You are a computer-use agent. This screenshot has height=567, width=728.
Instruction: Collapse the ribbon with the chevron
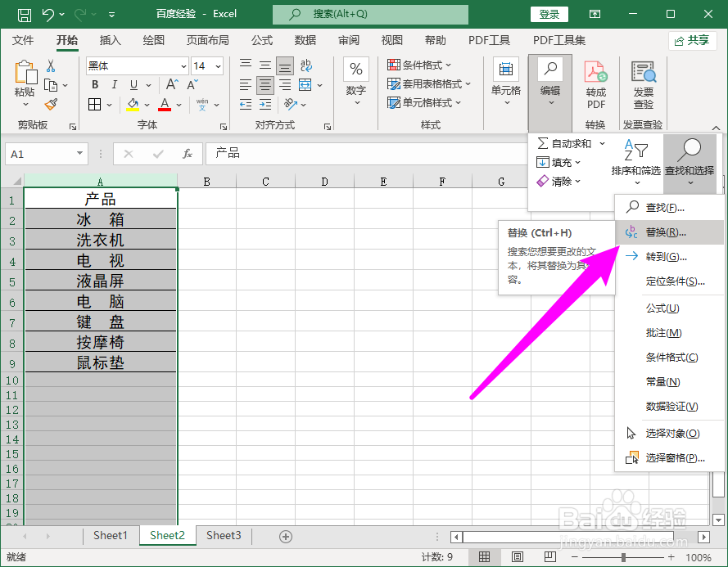pos(716,128)
